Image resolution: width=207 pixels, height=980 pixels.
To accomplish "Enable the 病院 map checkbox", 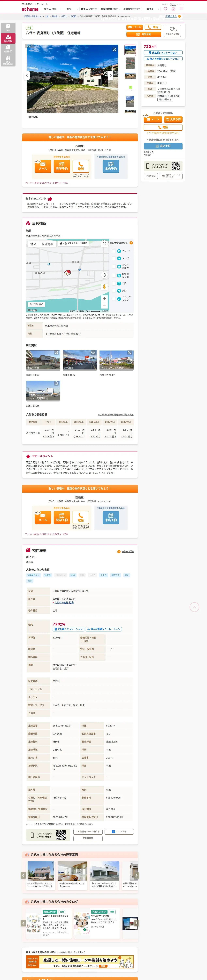I will pos(114,291).
